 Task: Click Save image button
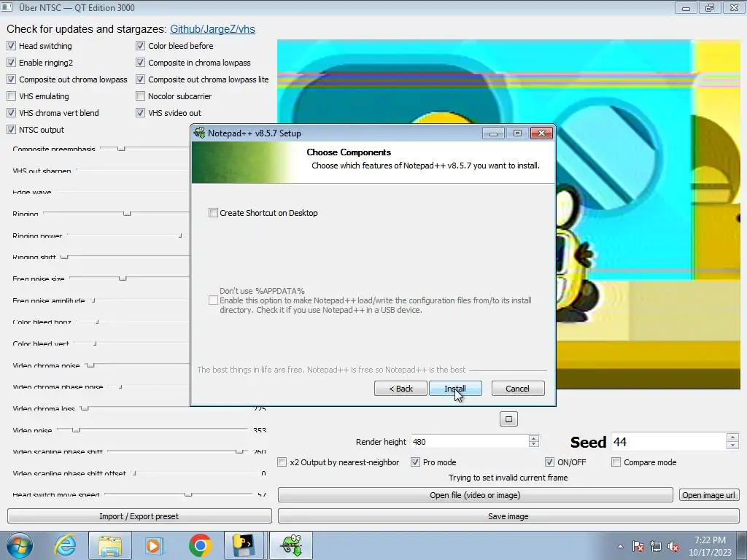[x=508, y=516]
